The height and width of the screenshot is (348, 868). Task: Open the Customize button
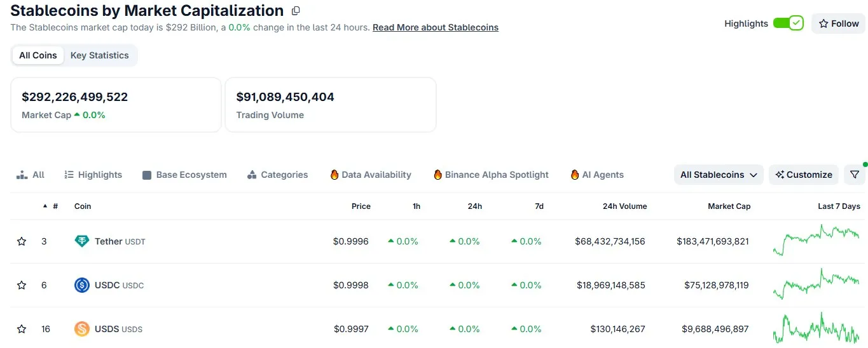pos(803,175)
